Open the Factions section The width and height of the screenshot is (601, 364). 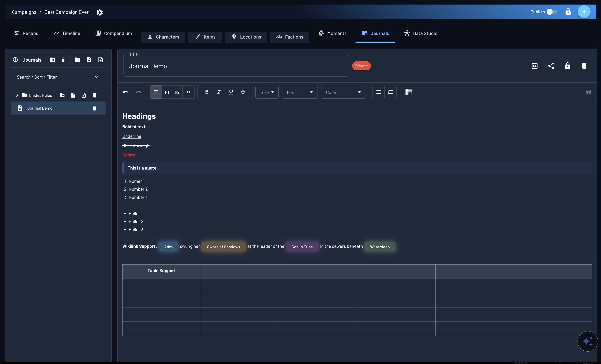tap(290, 37)
